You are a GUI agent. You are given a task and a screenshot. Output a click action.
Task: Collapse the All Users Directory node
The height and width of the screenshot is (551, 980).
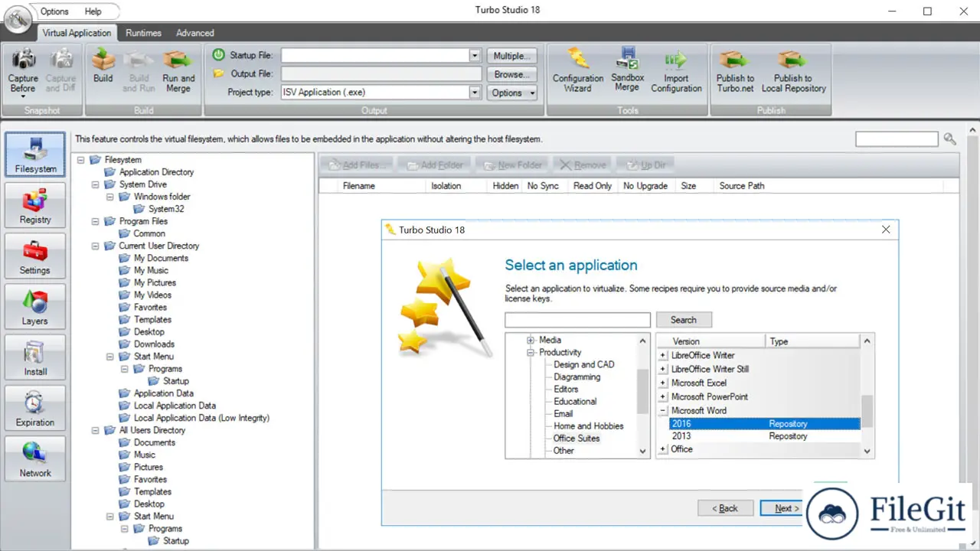[x=96, y=430]
